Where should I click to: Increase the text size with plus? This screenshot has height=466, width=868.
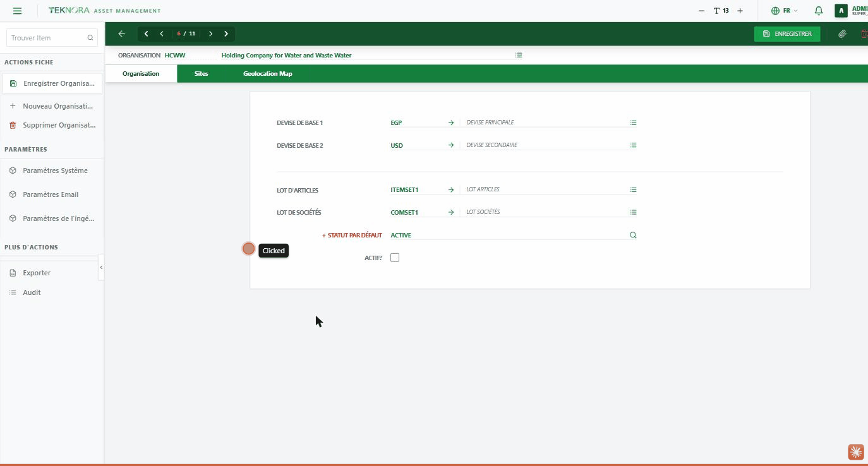[740, 11]
